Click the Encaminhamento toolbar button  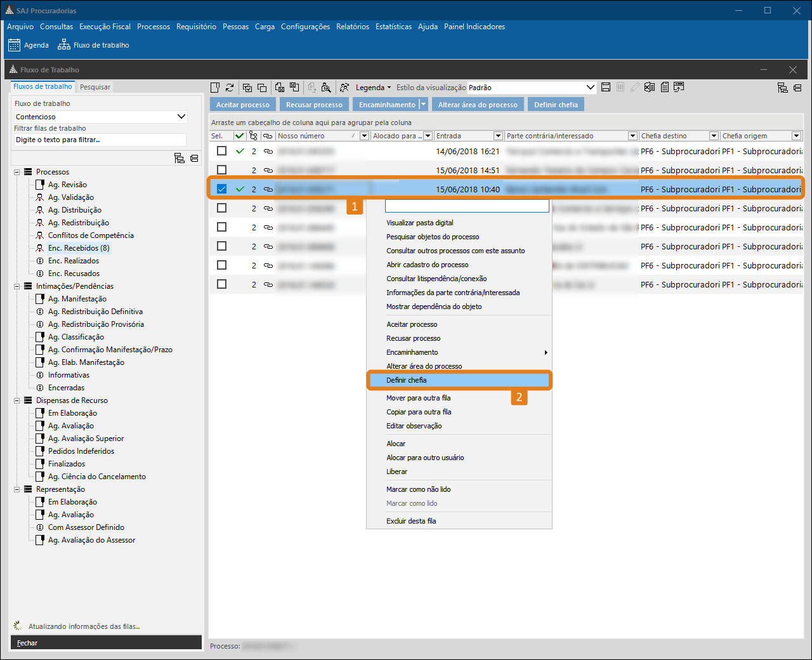click(x=386, y=105)
